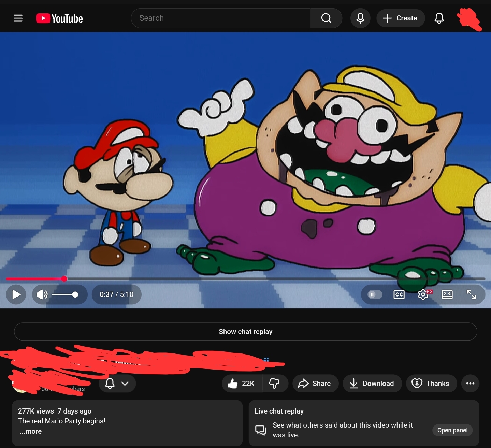
Task: Seek on the red video progress bar
Action: click(246, 279)
